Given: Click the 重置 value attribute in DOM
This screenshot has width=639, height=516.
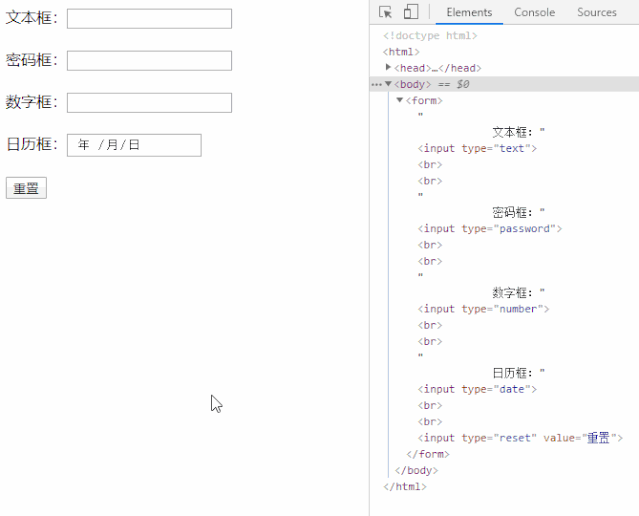Looking at the screenshot, I should pyautogui.click(x=598, y=438).
